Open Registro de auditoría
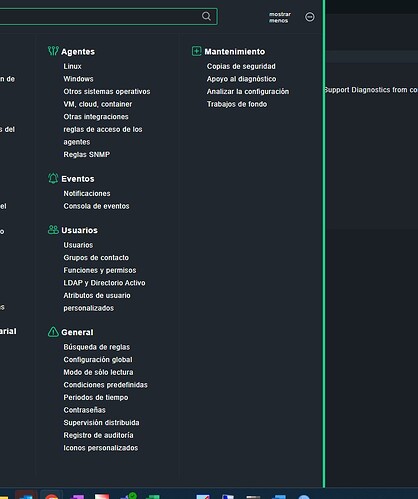 [x=98, y=435]
